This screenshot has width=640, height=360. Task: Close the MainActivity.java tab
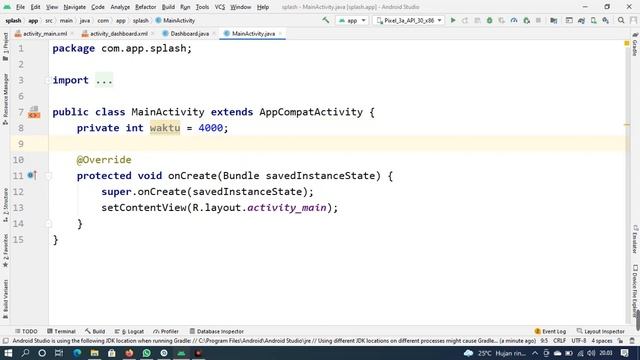coord(280,33)
